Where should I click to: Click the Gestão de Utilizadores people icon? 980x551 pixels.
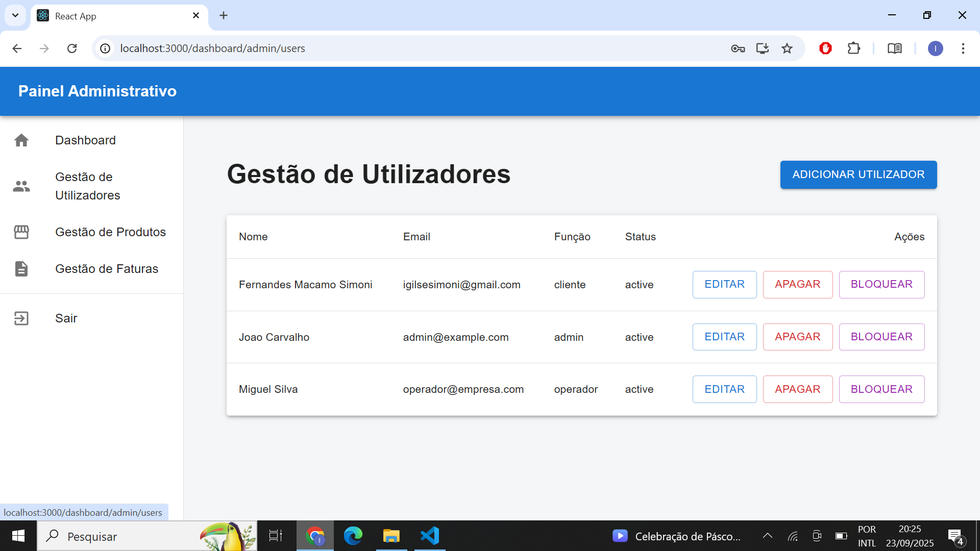point(21,186)
